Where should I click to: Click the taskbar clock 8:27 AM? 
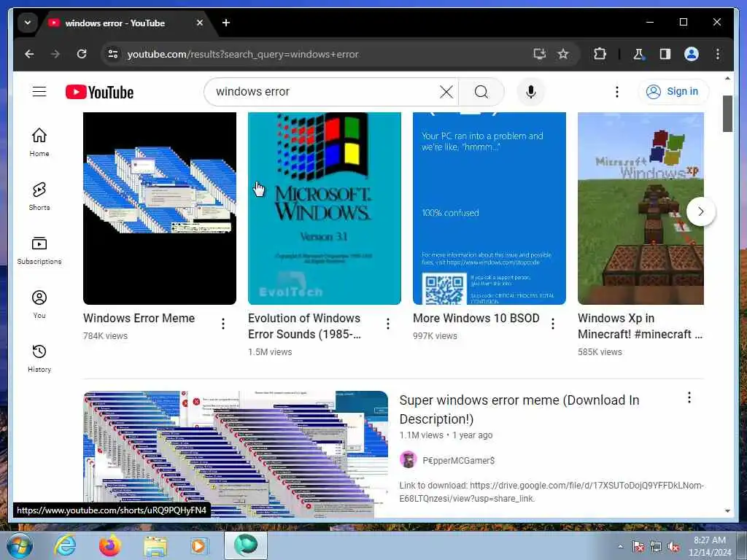pos(709,546)
